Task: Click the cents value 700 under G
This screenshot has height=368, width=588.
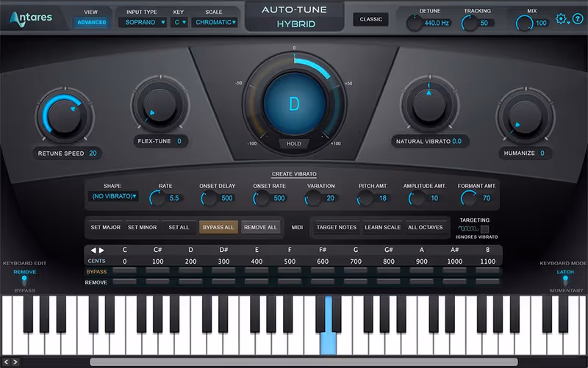Action: pyautogui.click(x=356, y=261)
